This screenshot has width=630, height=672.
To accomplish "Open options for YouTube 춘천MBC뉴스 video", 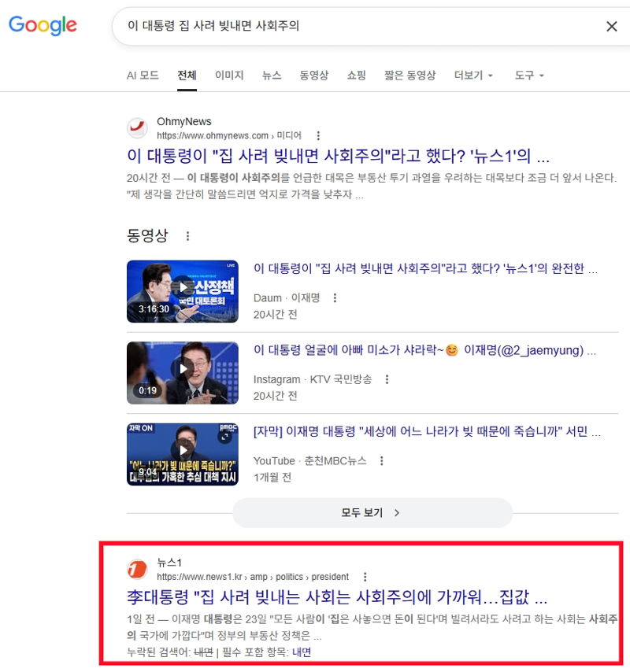I will [382, 460].
